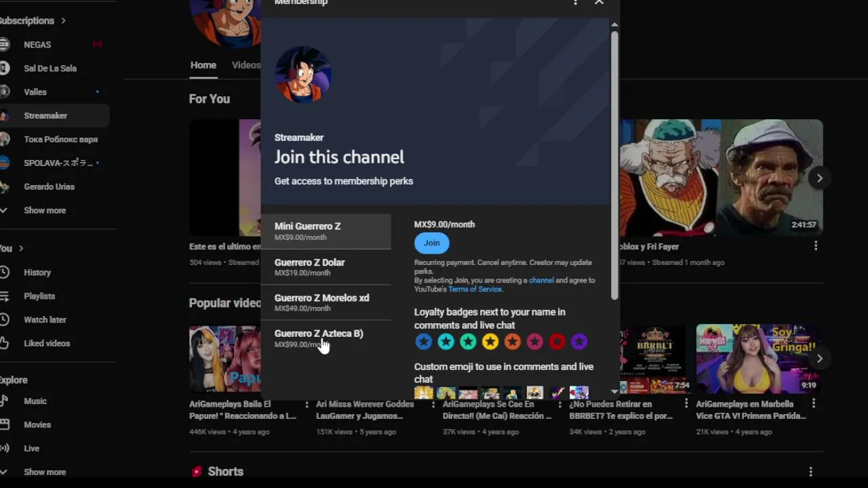Open the 2:41:57 Fri Fayer video thumbnail
868x488 pixels.
tap(722, 178)
